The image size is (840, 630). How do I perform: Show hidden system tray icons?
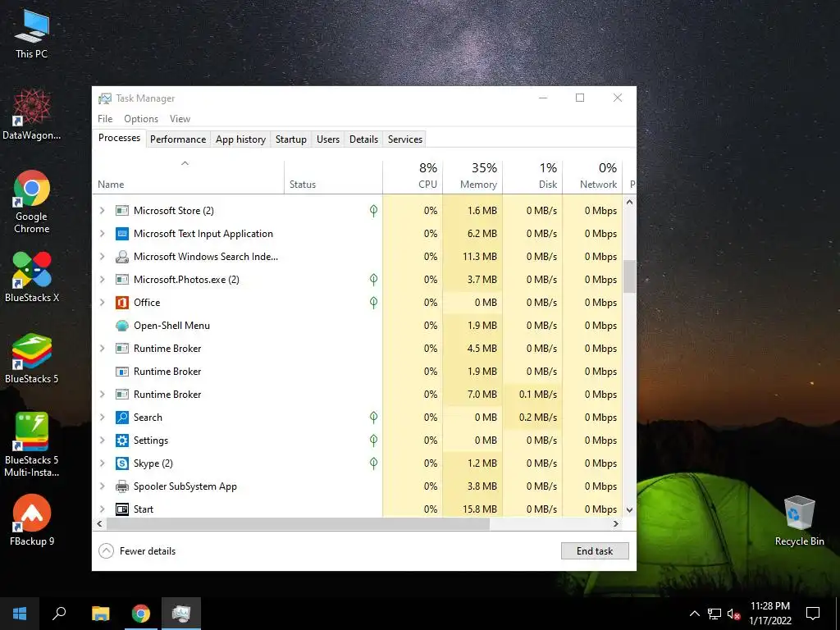tap(694, 614)
